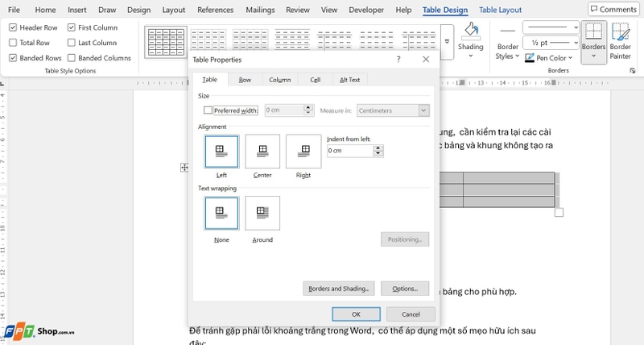This screenshot has height=345, width=644.
Task: Open the line style dropdown
Action: [576, 27]
